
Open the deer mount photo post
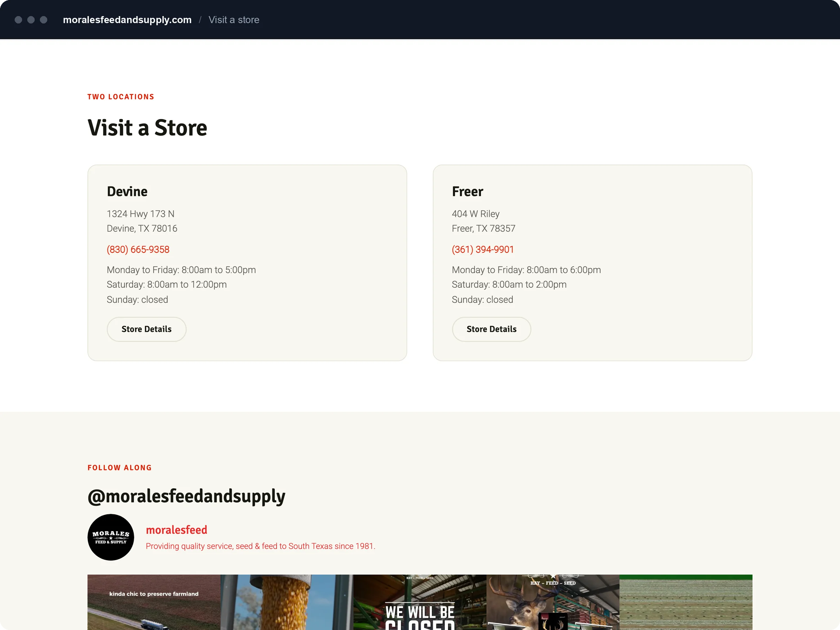click(553, 602)
